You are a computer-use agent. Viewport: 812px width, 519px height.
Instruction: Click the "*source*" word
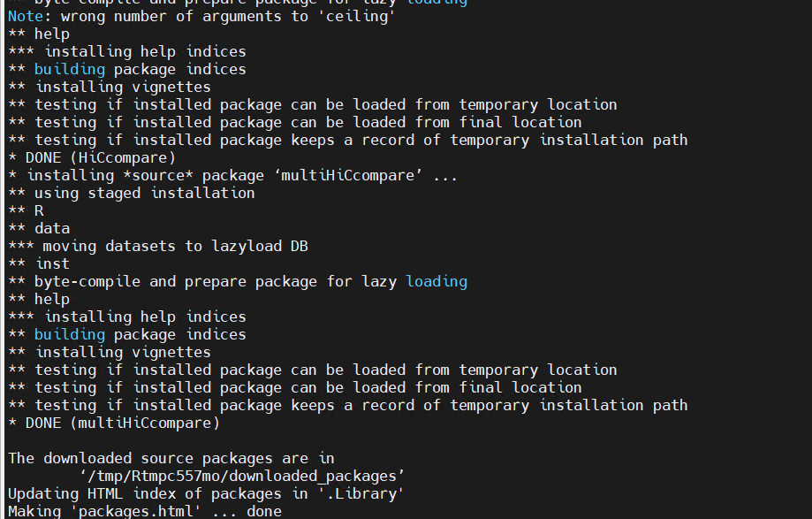(158, 175)
